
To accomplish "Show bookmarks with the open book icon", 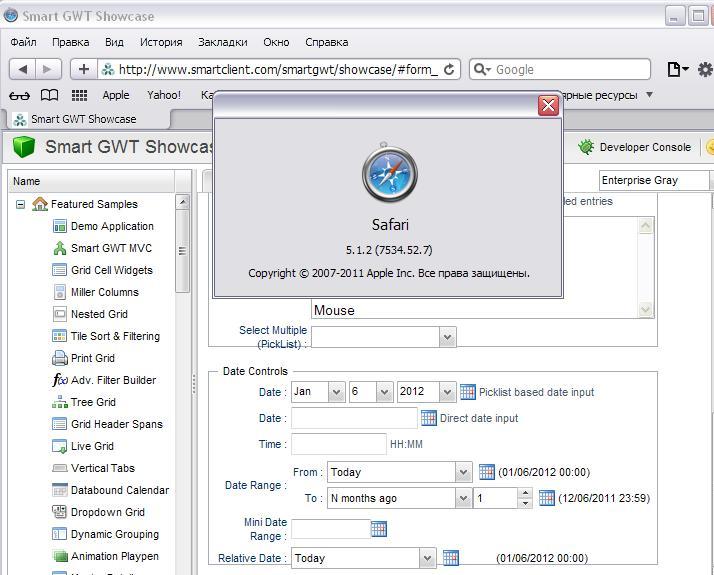I will (49, 95).
